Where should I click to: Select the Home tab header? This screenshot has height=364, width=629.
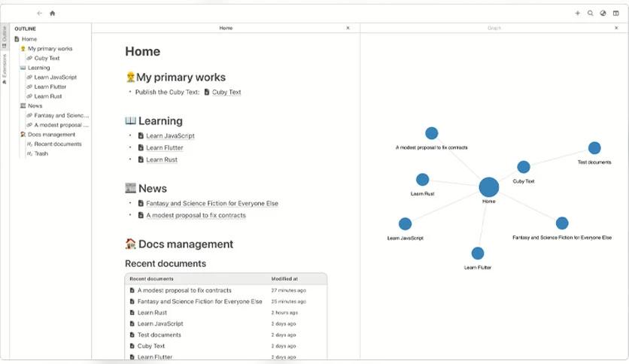(x=226, y=28)
